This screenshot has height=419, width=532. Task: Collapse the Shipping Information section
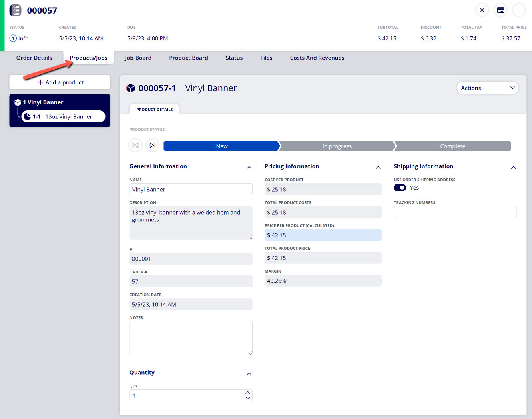click(x=513, y=168)
